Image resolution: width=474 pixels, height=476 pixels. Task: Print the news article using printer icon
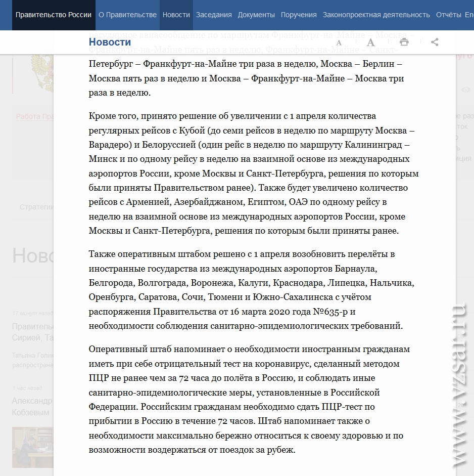[404, 42]
